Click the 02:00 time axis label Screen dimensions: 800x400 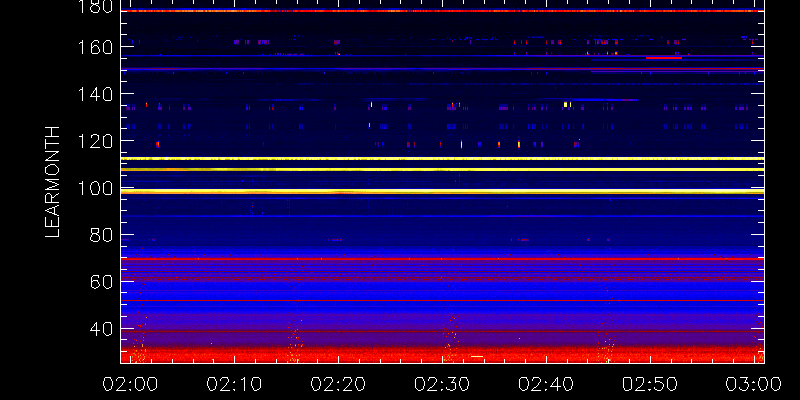tap(130, 384)
